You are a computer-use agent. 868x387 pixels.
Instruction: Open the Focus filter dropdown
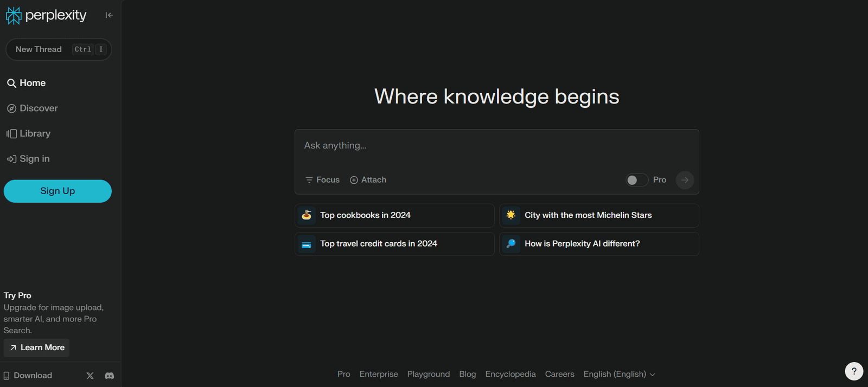tap(322, 180)
